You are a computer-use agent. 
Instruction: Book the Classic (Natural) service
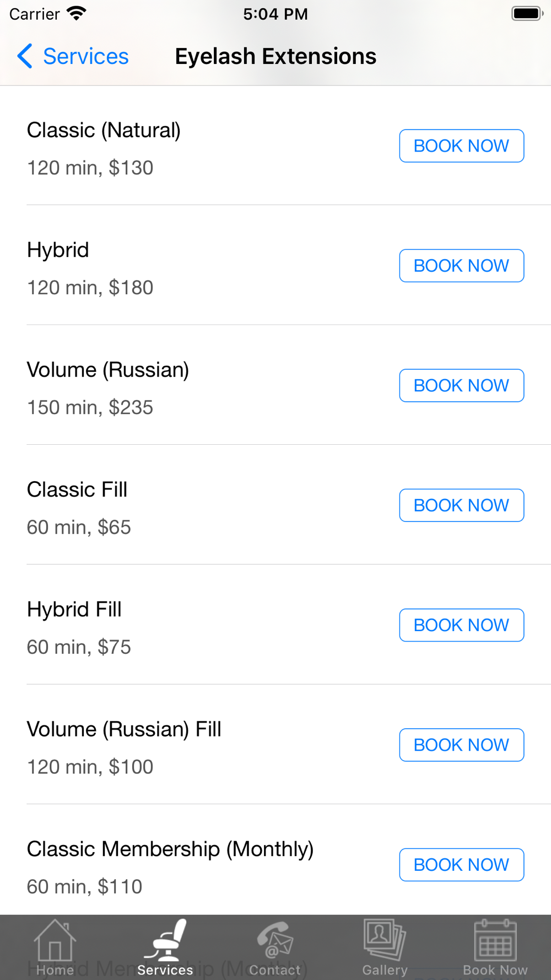pyautogui.click(x=462, y=146)
